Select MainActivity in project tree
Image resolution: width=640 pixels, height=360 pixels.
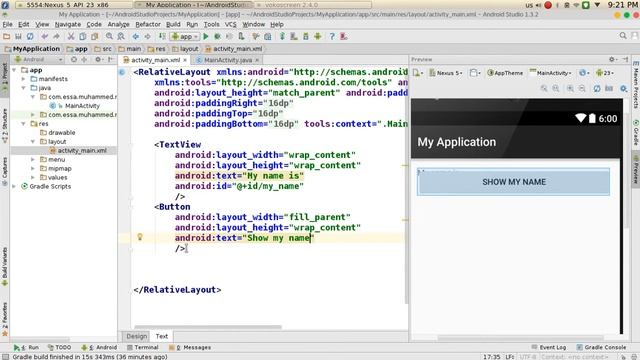[82, 106]
